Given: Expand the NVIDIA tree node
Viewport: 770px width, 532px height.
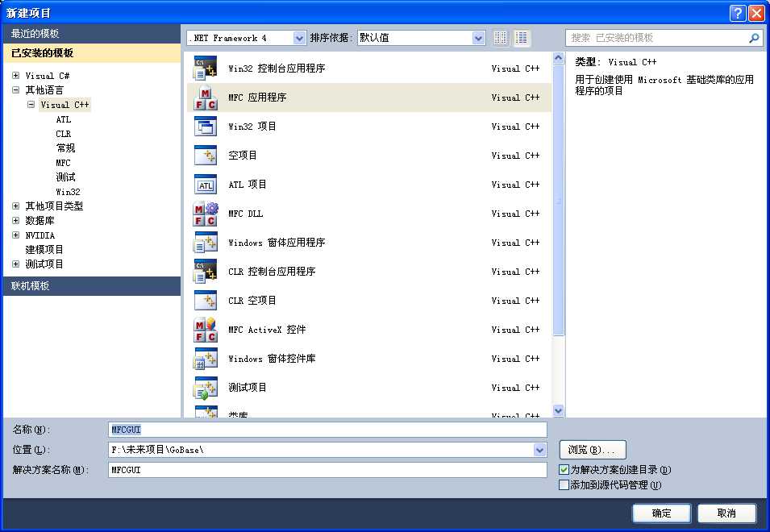Looking at the screenshot, I should pyautogui.click(x=15, y=235).
